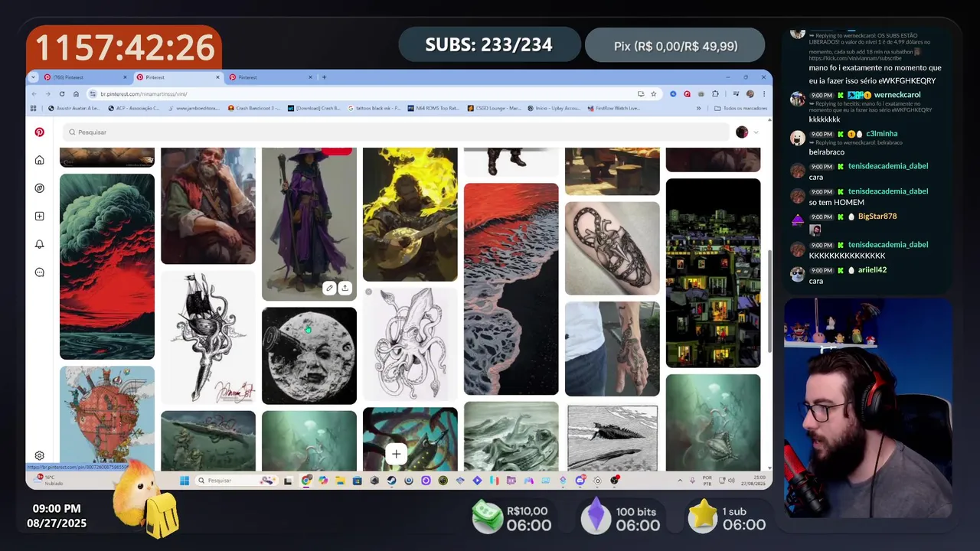Open the Início - Uplay Account bookmark
This screenshot has height=551, width=980.
pos(554,108)
